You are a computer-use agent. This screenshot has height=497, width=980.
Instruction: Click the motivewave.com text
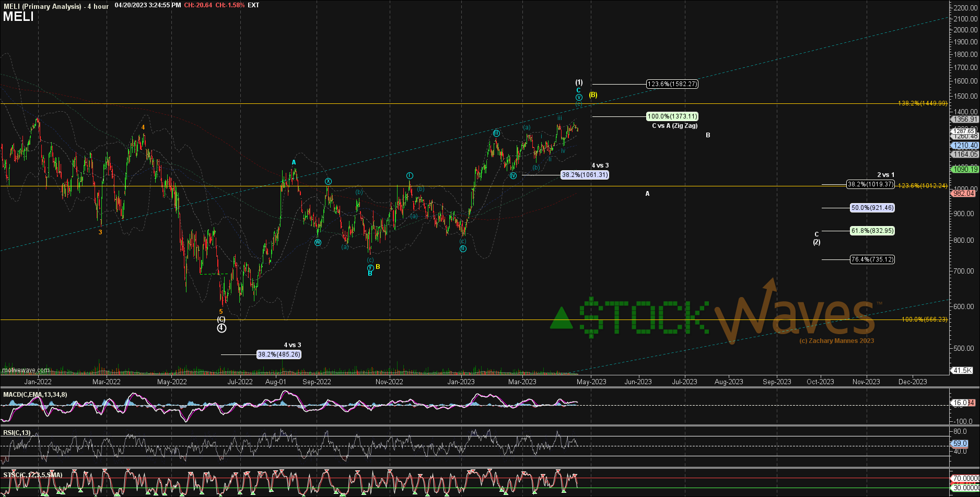pyautogui.click(x=26, y=370)
